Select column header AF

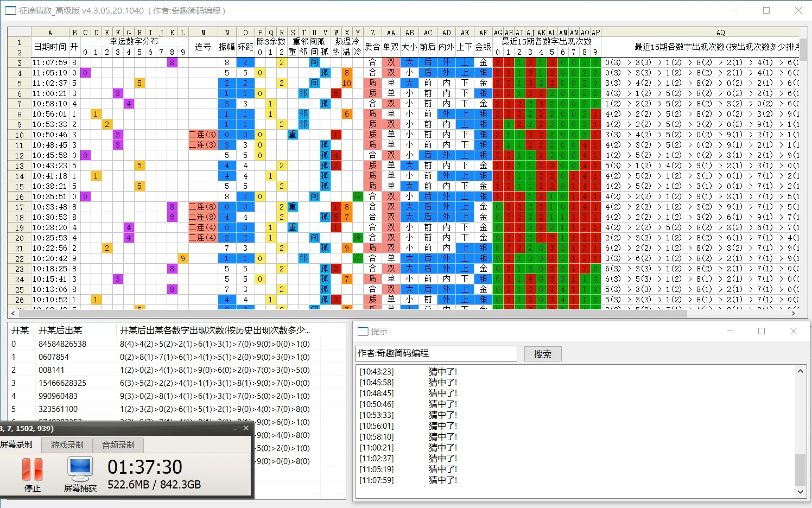pos(483,33)
